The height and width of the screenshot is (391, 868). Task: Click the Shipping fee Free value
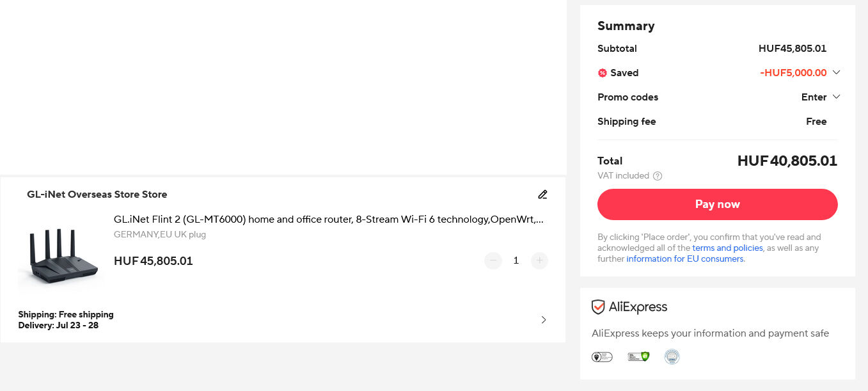click(816, 122)
